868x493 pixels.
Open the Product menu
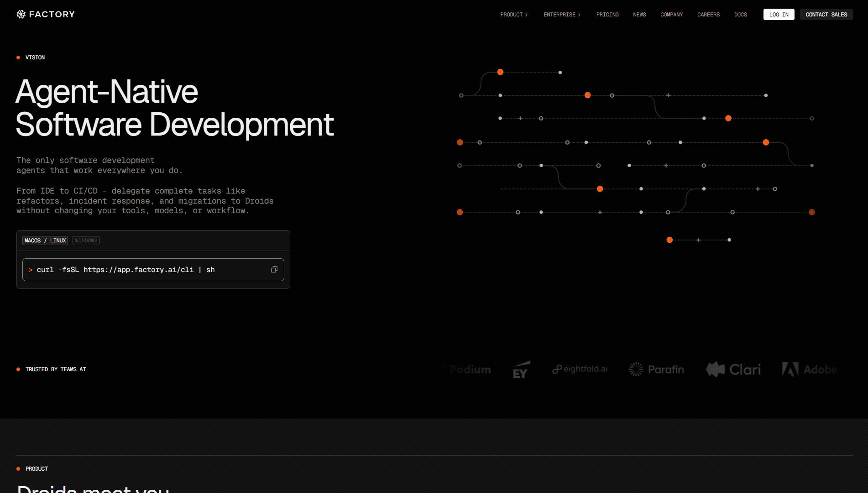tap(514, 15)
